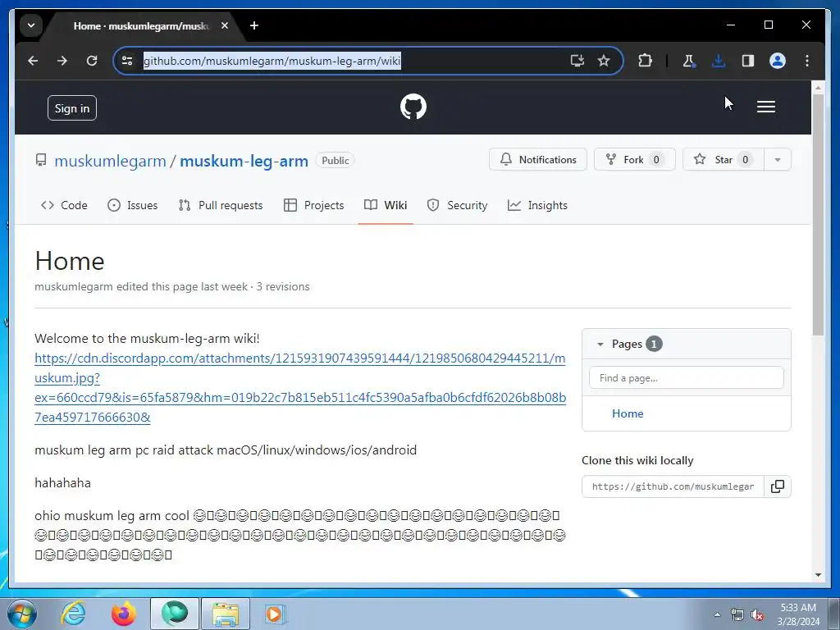The width and height of the screenshot is (840, 630).
Task: Open a new browser tab
Action: pyautogui.click(x=254, y=25)
